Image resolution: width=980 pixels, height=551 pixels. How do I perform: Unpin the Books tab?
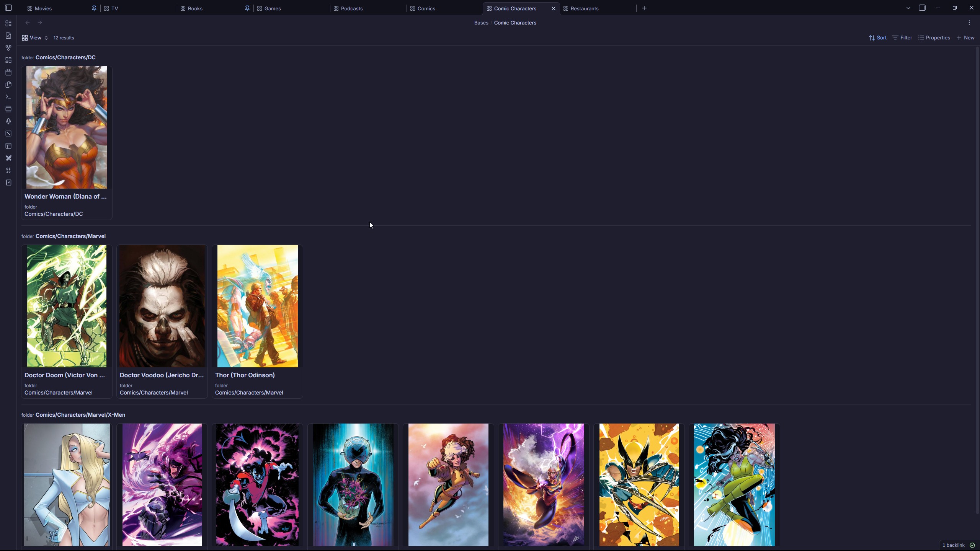[247, 8]
